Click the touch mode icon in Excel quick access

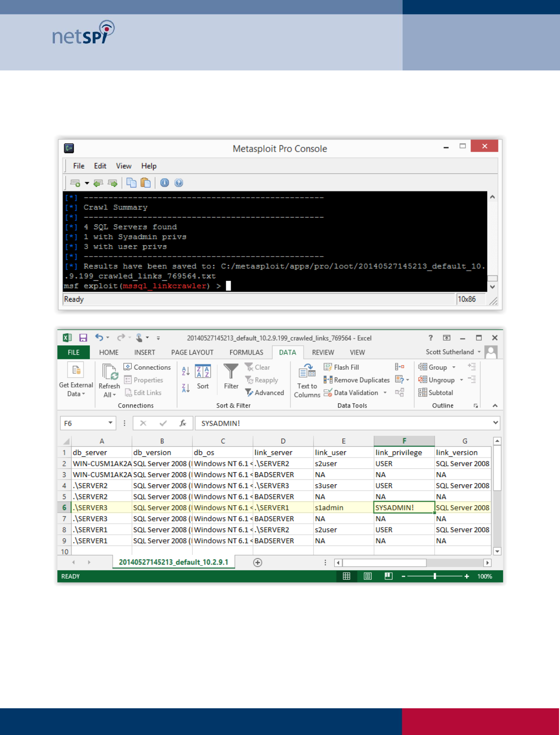click(139, 337)
